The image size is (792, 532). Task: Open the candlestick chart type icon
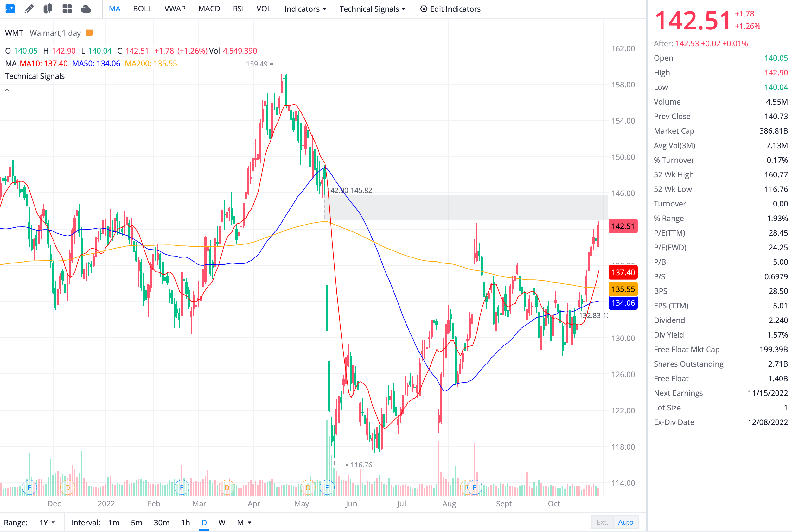(48, 9)
